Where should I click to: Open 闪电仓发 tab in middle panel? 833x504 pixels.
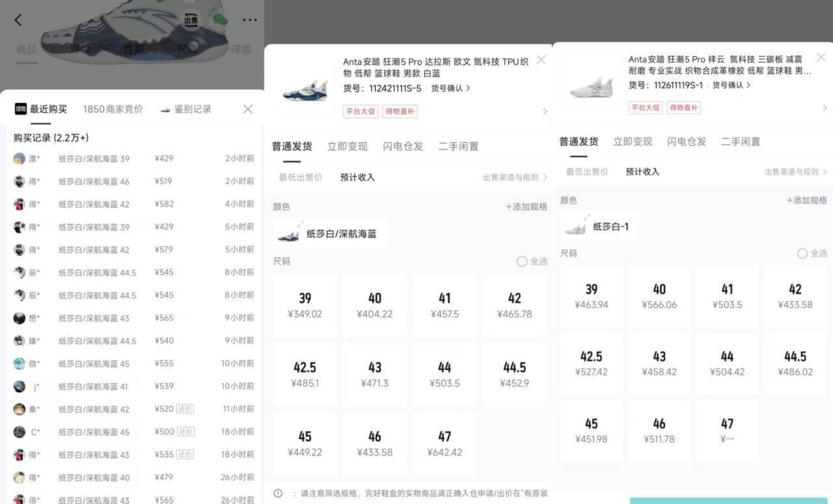[403, 146]
